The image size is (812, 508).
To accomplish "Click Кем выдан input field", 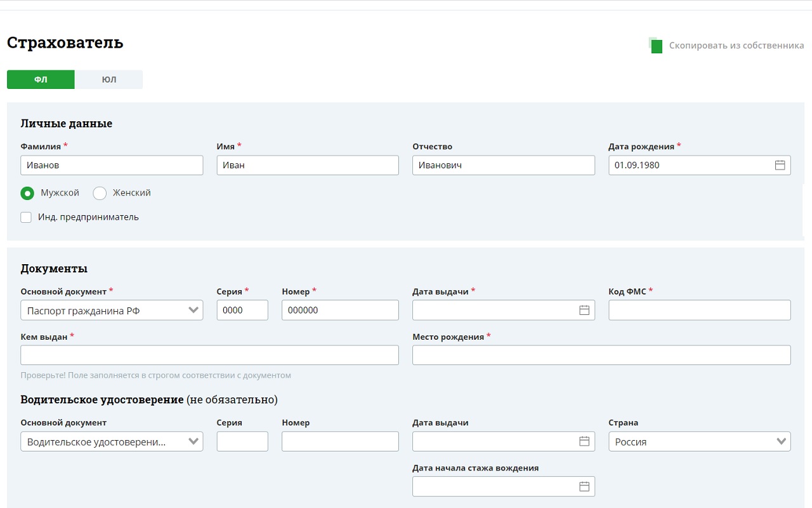I will (x=209, y=355).
